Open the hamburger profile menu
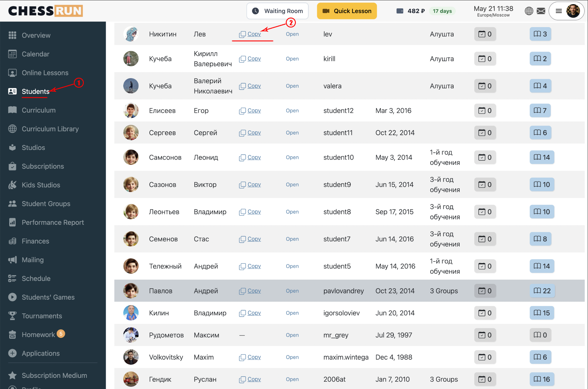This screenshot has height=389, width=588. [558, 11]
